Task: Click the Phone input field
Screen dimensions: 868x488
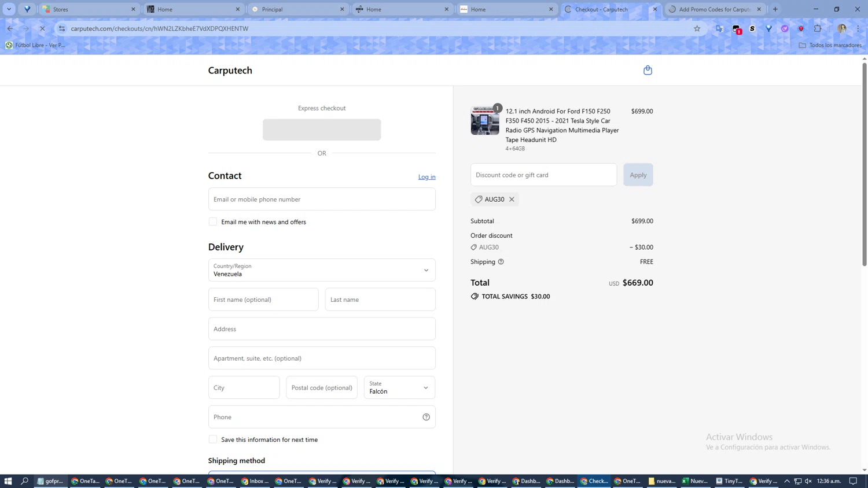Action: 322,417
